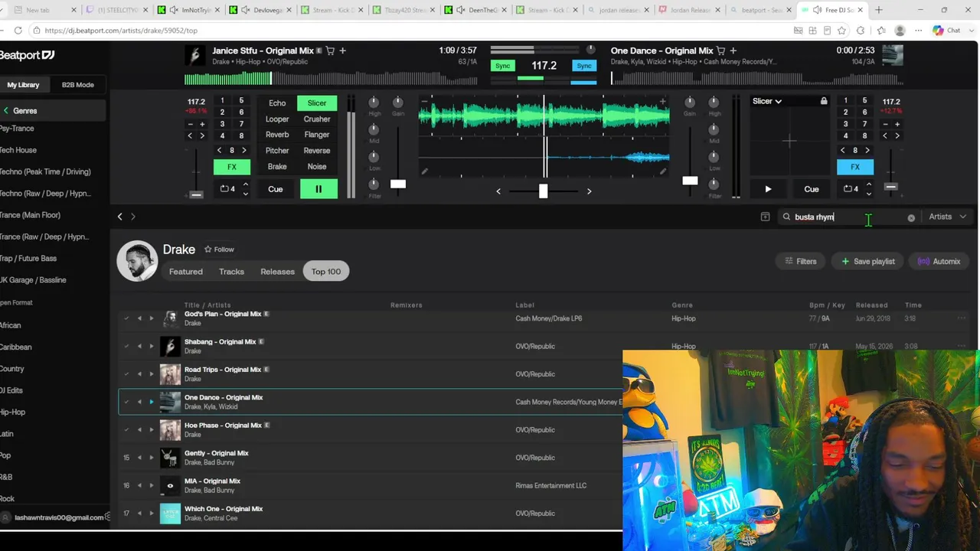Open the Artists search filter dropdown
Viewport: 980px width, 551px height.
point(948,217)
